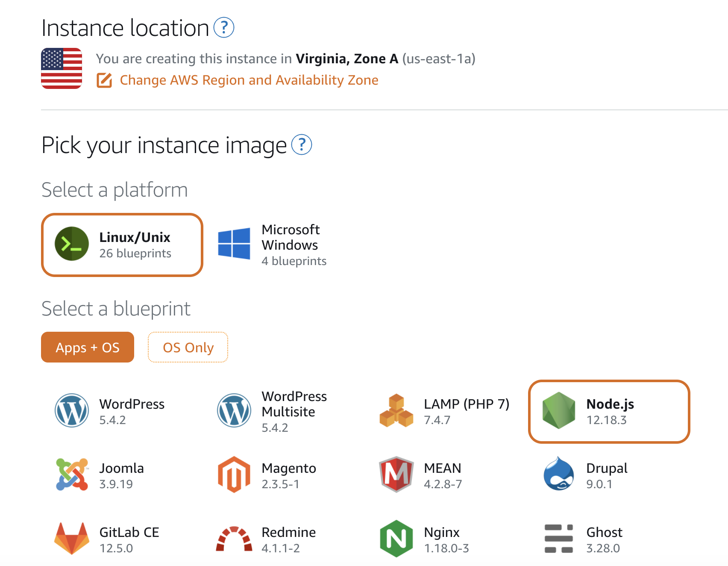Open help for Instance location
Viewport: 728px width, 566px height.
click(223, 28)
